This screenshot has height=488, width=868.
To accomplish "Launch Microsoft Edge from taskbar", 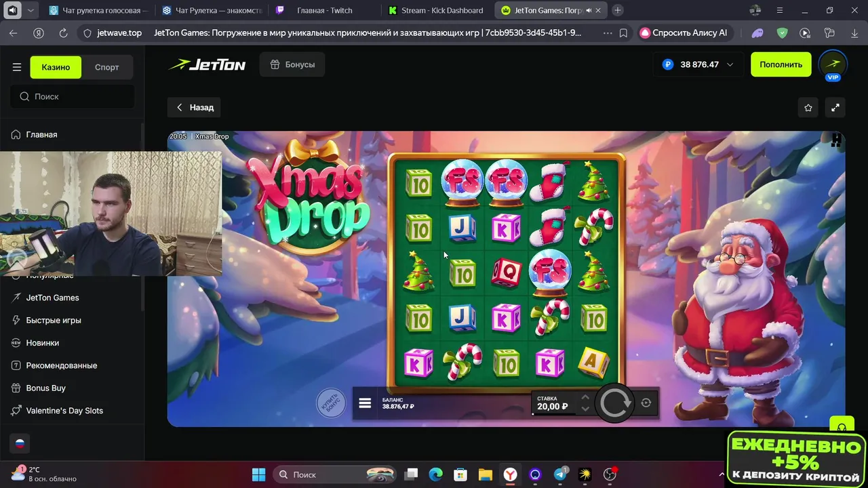I will pos(436,474).
